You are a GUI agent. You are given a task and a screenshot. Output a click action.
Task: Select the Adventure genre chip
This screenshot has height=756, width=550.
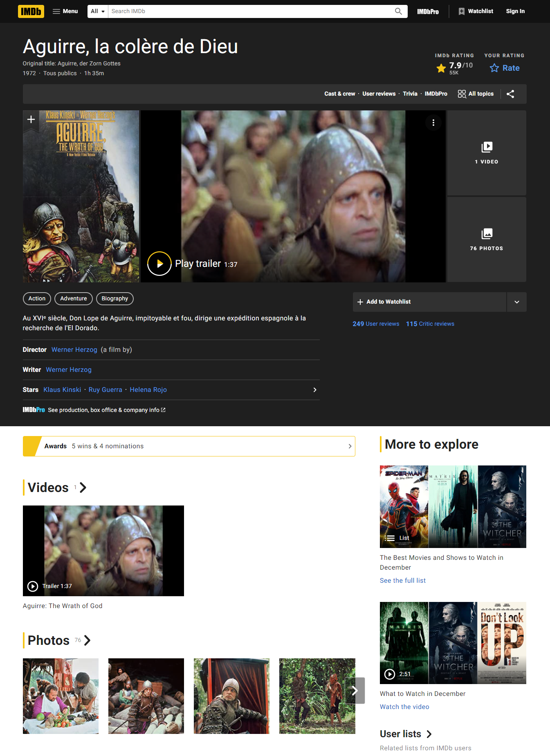74,299
